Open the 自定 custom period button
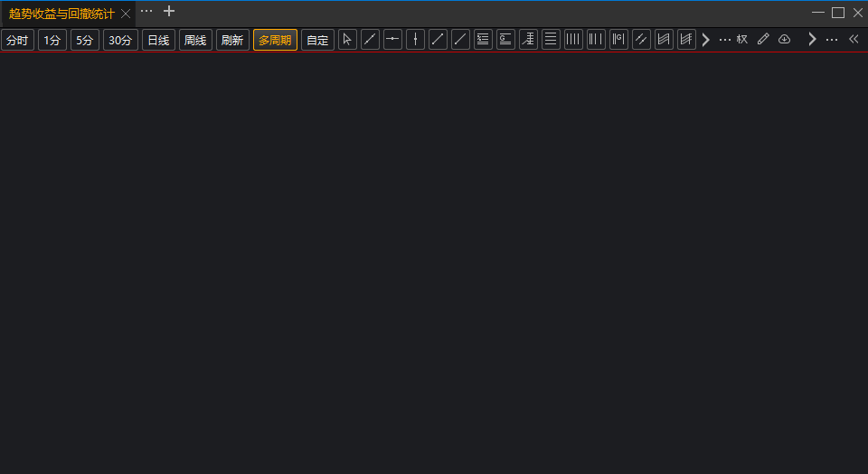The image size is (868, 474). point(317,40)
